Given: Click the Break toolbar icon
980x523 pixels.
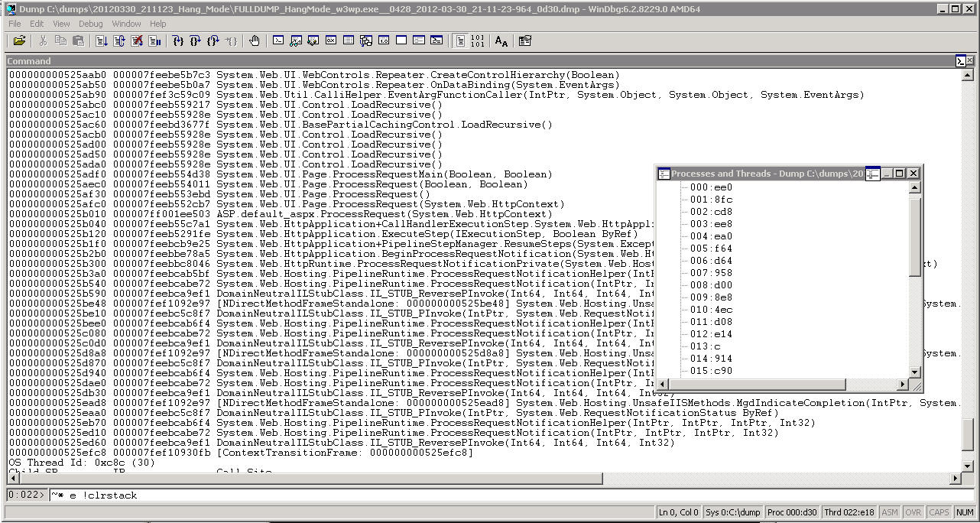Looking at the screenshot, I should [x=154, y=41].
